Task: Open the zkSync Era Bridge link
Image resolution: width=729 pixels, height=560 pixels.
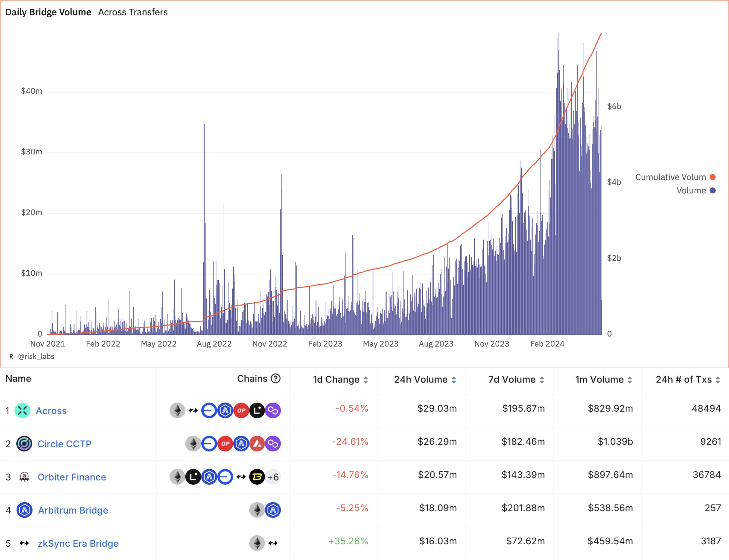Action: [x=78, y=543]
